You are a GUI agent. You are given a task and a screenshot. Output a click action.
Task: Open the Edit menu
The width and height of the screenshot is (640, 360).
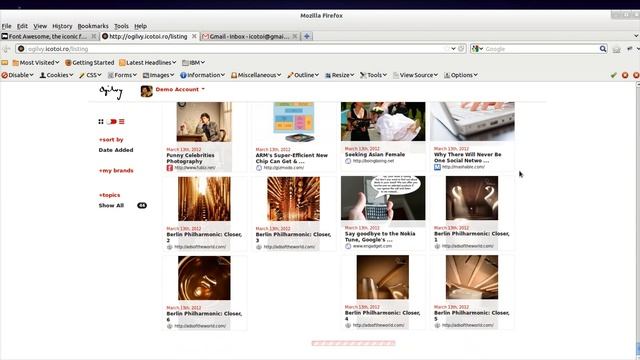pyautogui.click(x=22, y=26)
